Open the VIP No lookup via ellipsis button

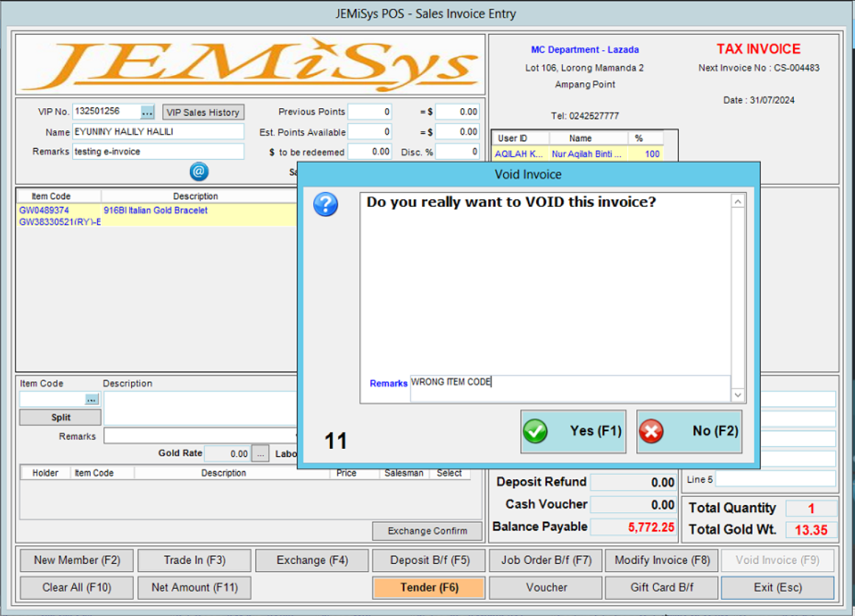[x=147, y=112]
